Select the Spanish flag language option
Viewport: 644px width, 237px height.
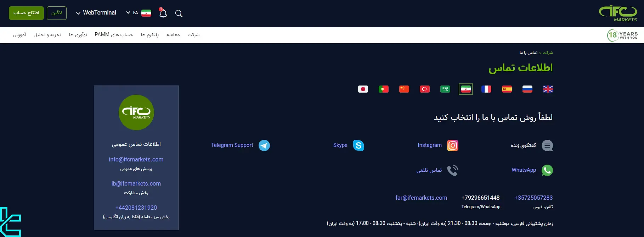pos(507,89)
